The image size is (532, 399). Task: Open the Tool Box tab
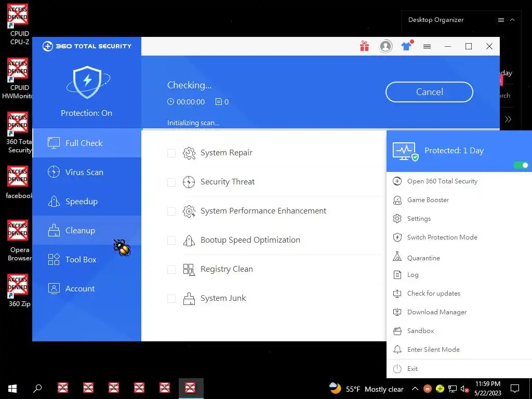[x=87, y=260]
